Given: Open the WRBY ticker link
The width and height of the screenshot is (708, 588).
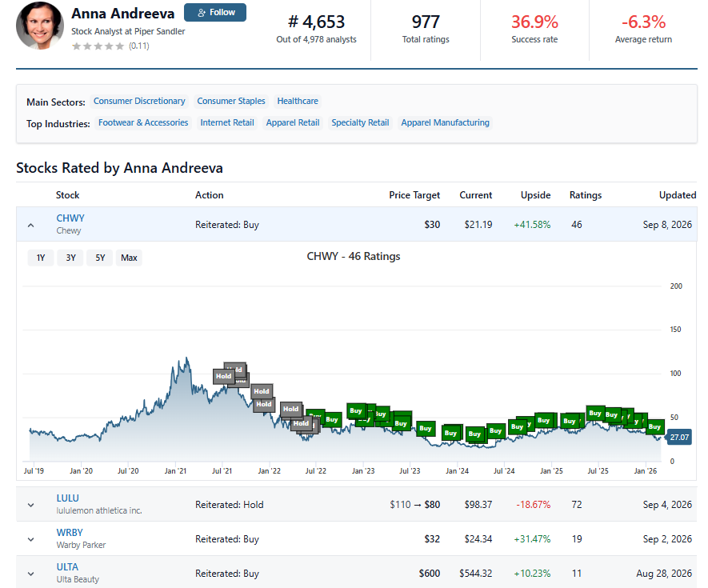Looking at the screenshot, I should coord(70,533).
